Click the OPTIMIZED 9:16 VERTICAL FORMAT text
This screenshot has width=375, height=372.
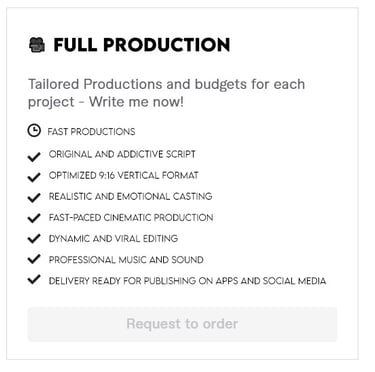point(124,175)
